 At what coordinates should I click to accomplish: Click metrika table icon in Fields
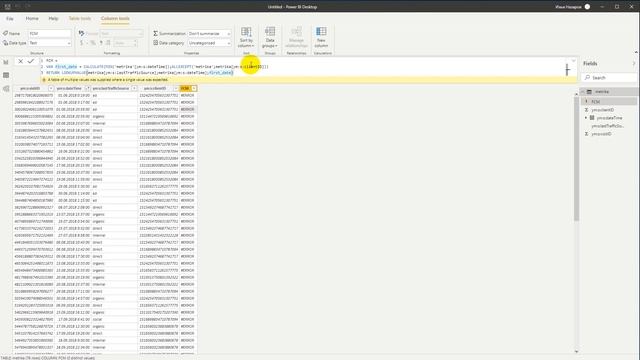coord(589,92)
